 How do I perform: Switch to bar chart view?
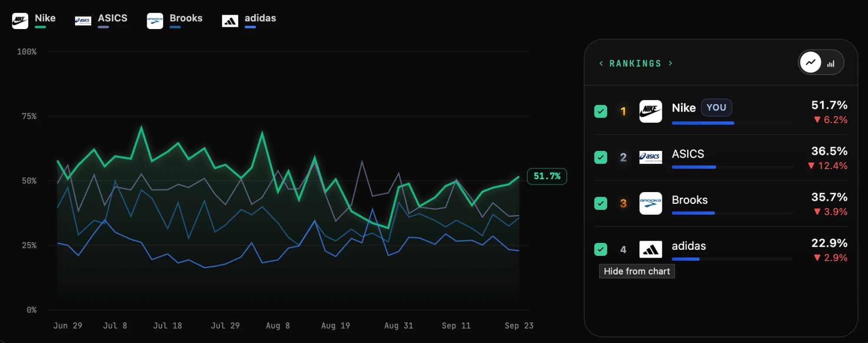[x=831, y=64]
